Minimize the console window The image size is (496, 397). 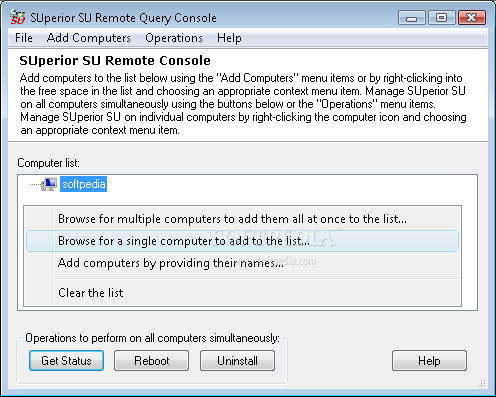[x=412, y=18]
